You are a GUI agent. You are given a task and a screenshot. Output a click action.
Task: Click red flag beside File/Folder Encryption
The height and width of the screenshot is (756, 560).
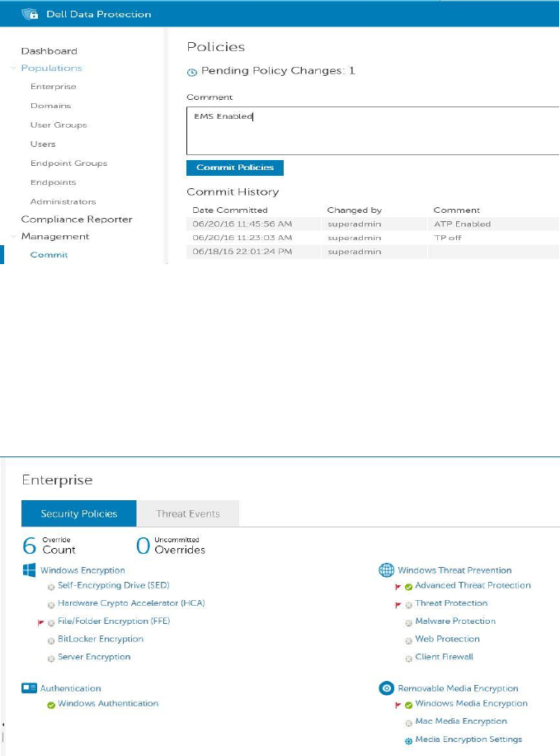41,623
